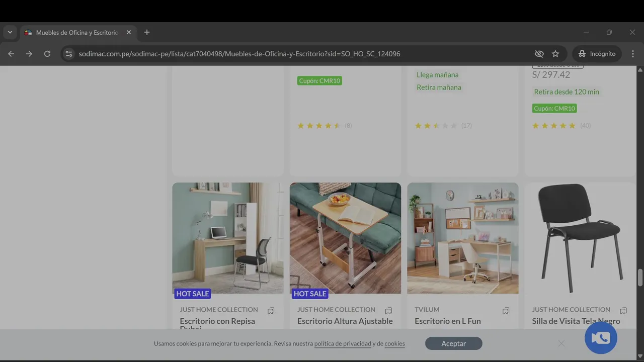
Task: Open the video call floating button
Action: point(601,338)
